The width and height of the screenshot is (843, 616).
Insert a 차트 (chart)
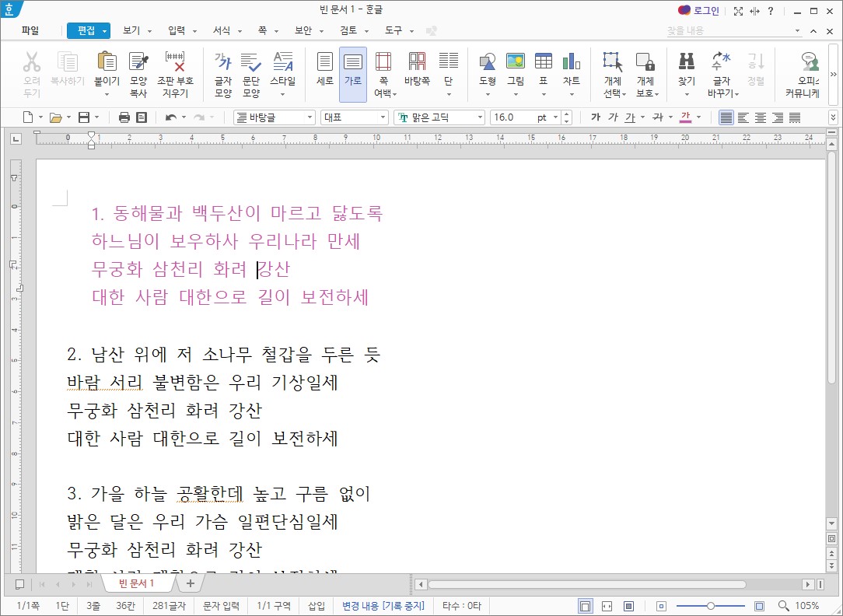[x=572, y=61]
